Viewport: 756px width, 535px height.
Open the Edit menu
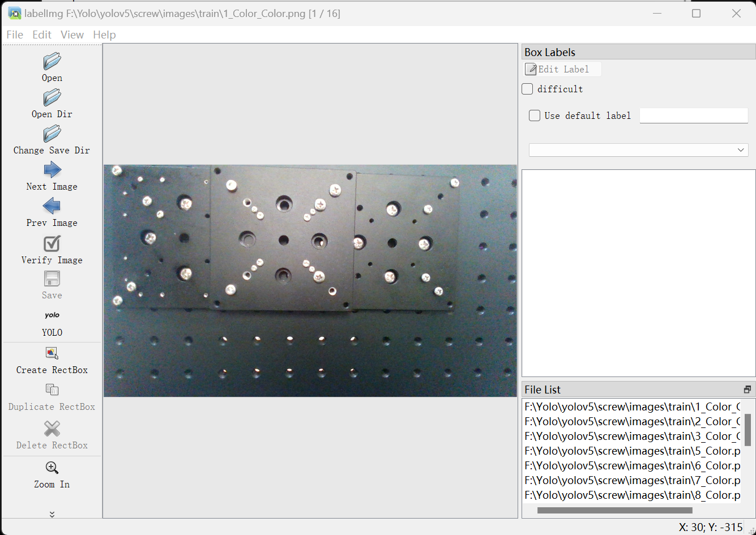(x=42, y=35)
